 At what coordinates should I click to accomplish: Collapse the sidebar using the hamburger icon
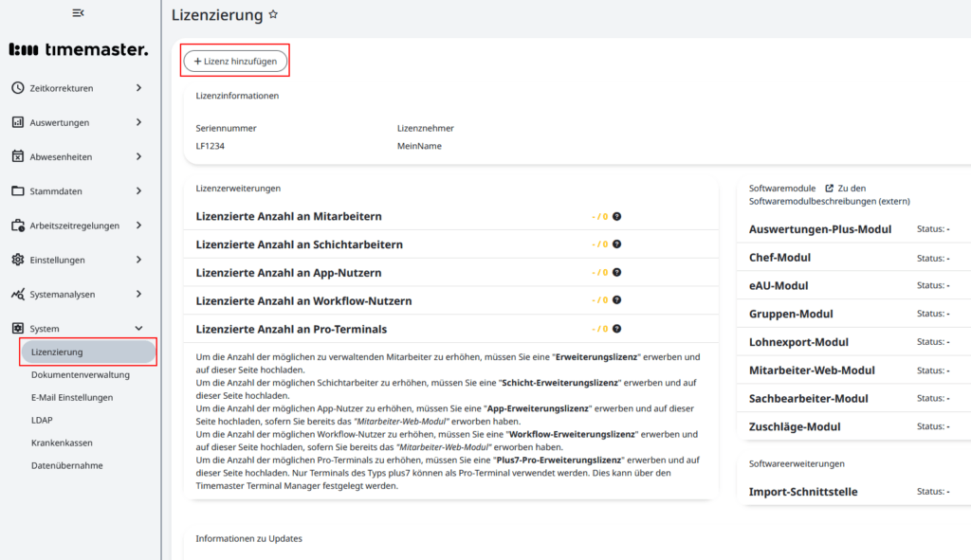[78, 12]
